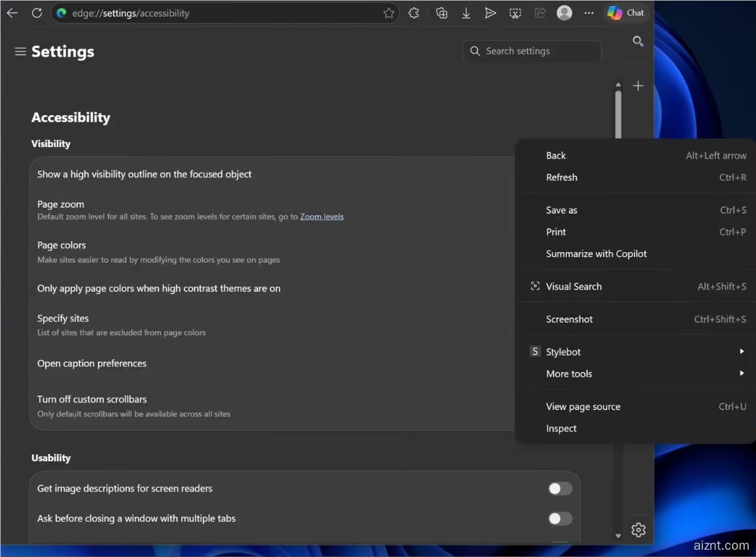The height and width of the screenshot is (557, 756).
Task: Click the profile avatar icon
Action: pos(564,13)
